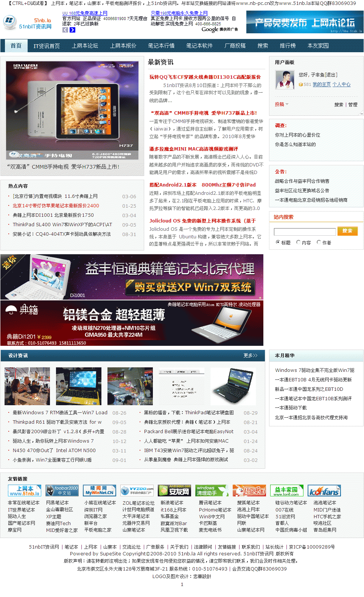
Task: Click the 产品免费发布 上网本论坛 banner
Action: pyautogui.click(x=305, y=22)
